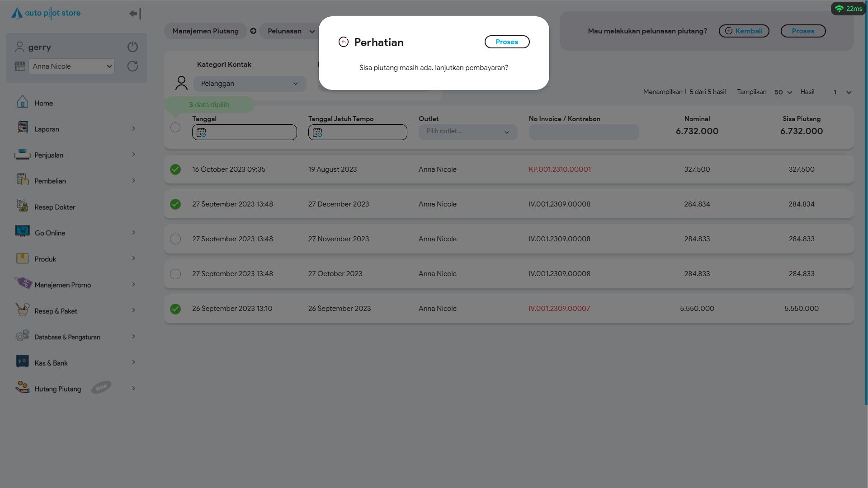Click the back arrow icon in Perhatian dialog
Screen dimensions: 868x488
click(x=344, y=42)
